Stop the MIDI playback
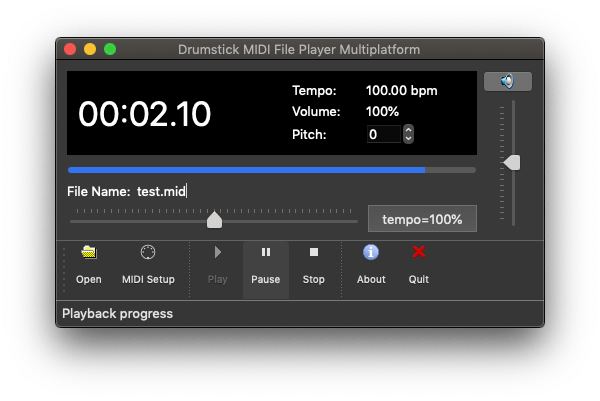The height and width of the screenshot is (401, 600). [313, 266]
